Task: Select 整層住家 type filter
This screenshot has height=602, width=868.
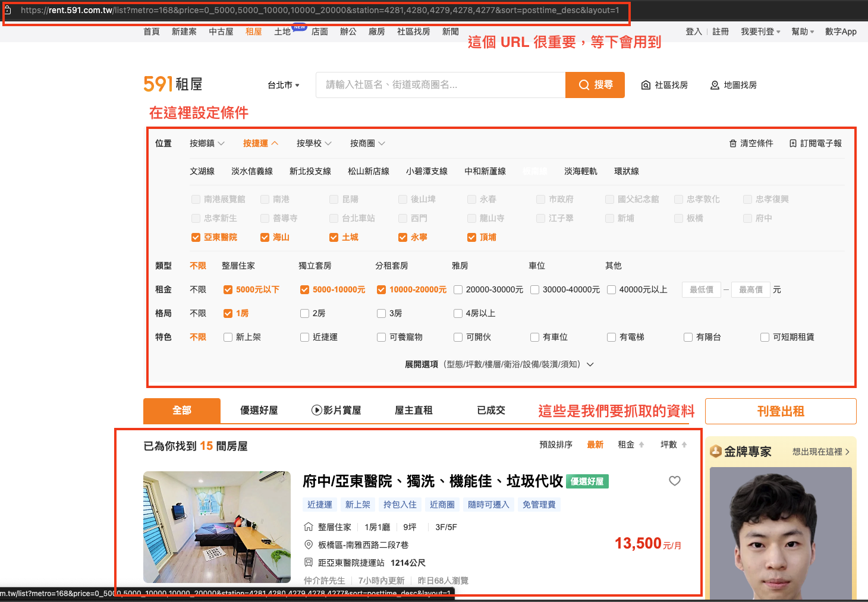Action: (238, 266)
